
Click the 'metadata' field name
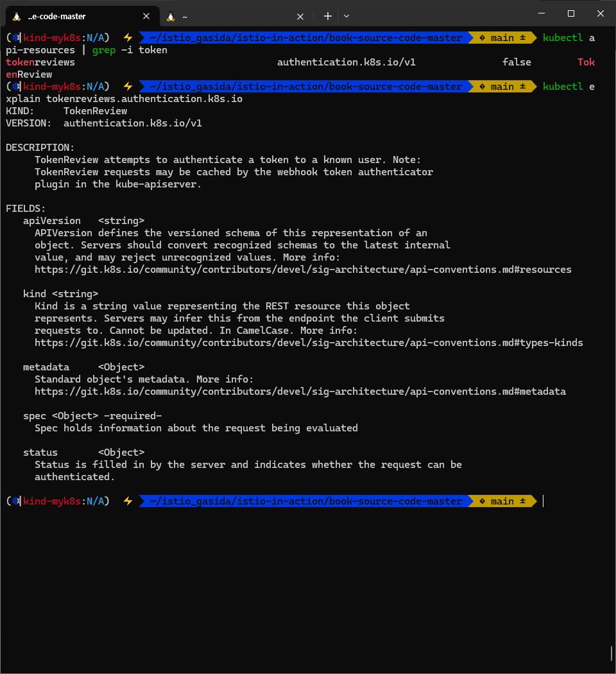46,367
